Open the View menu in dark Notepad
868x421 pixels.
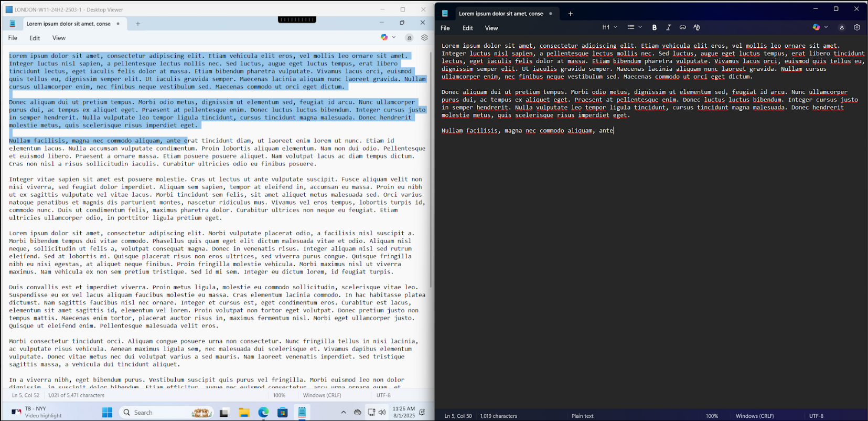[x=491, y=28]
